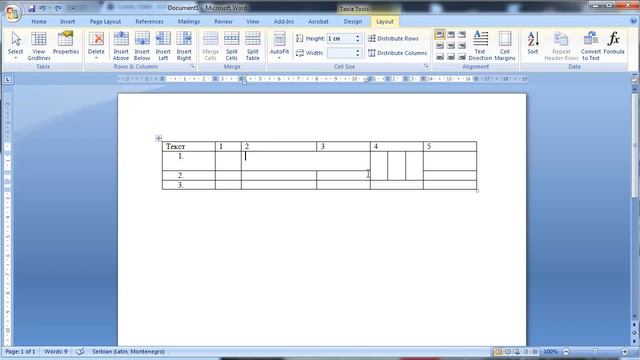Viewport: 640px width, 360px height.
Task: Click the proofing check icon in status bar
Action: pos(80,351)
